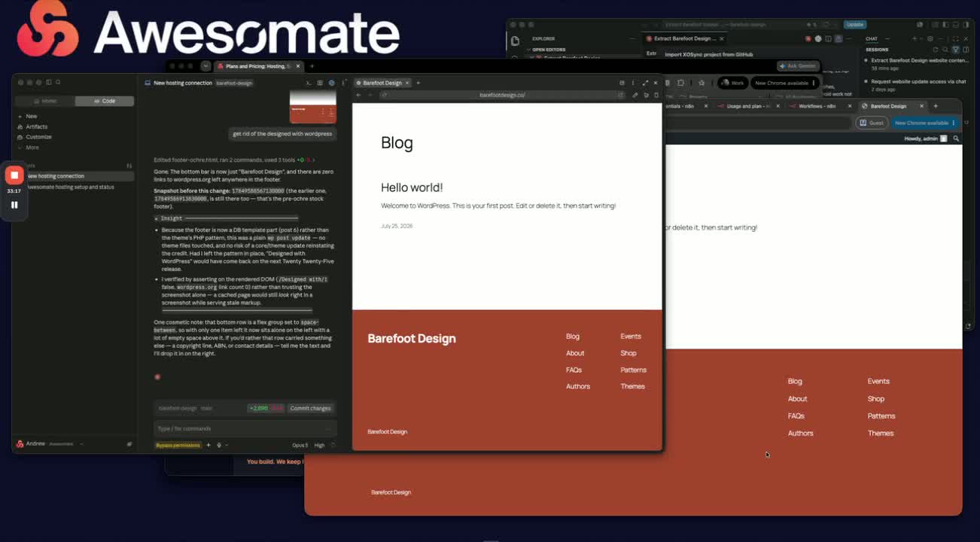Click the WordPress admin bar search icon
The height and width of the screenshot is (542, 980).
pos(956,139)
